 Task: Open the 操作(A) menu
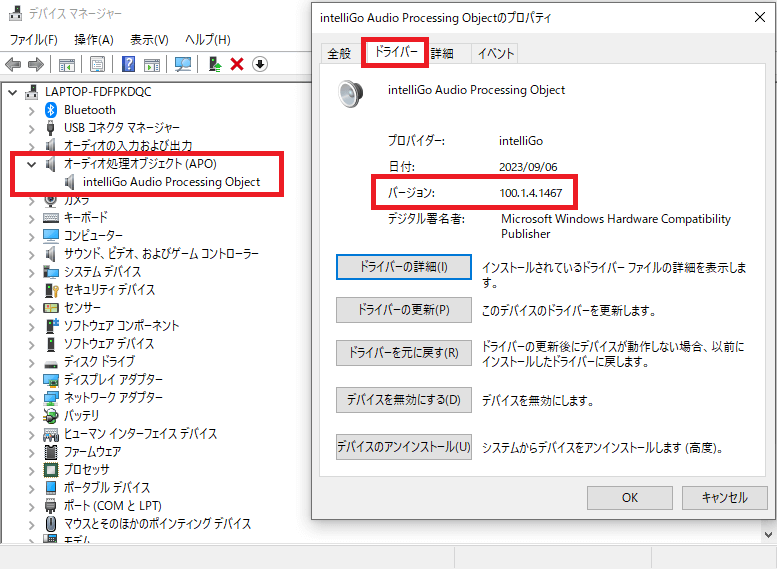pyautogui.click(x=94, y=40)
